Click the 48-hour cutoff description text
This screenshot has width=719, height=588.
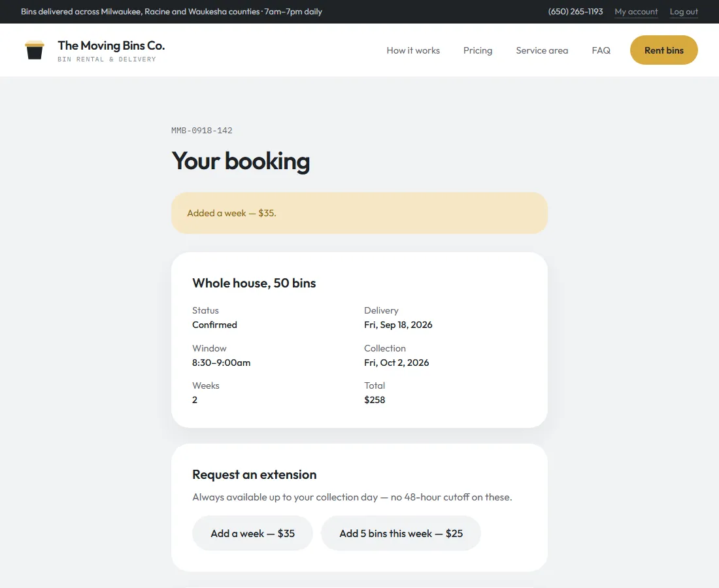(352, 497)
